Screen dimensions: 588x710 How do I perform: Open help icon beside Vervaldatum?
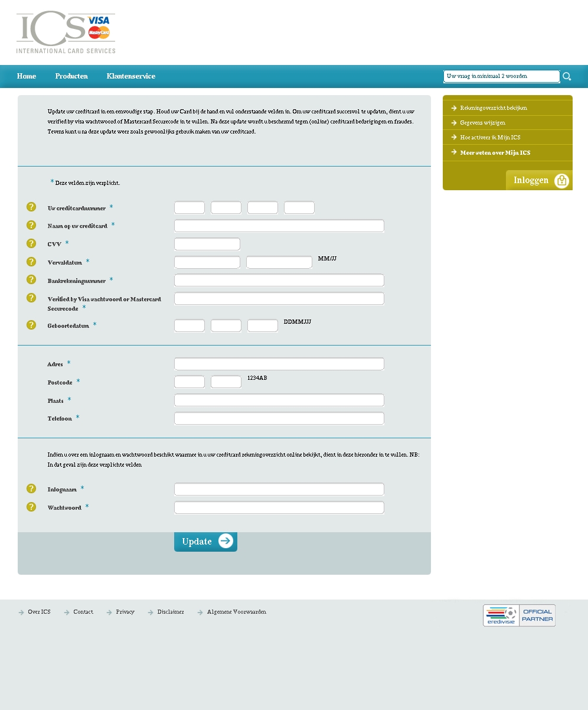pos(31,262)
